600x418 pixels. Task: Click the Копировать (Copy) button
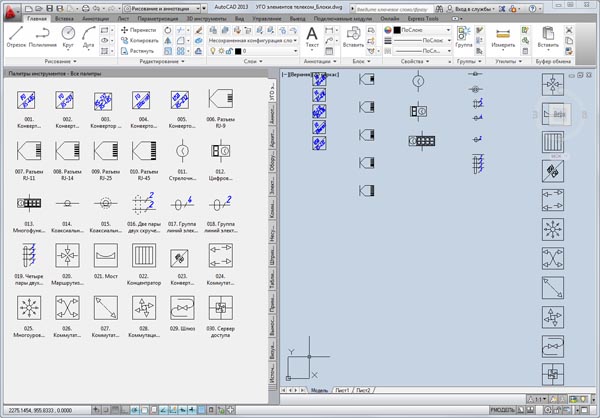(140, 42)
